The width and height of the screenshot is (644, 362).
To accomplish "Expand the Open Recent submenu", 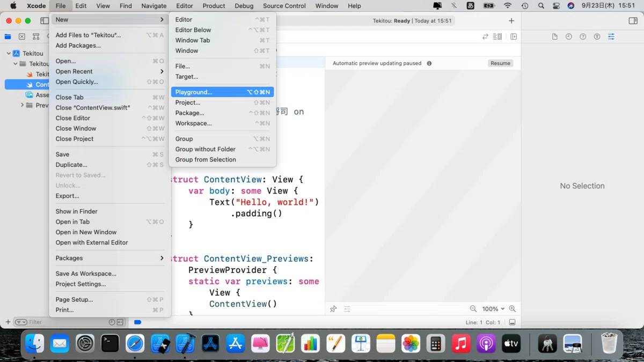I will pyautogui.click(x=110, y=71).
